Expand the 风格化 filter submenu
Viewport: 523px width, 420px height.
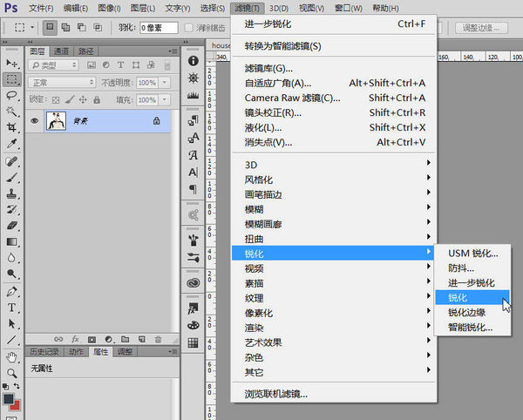pos(334,180)
